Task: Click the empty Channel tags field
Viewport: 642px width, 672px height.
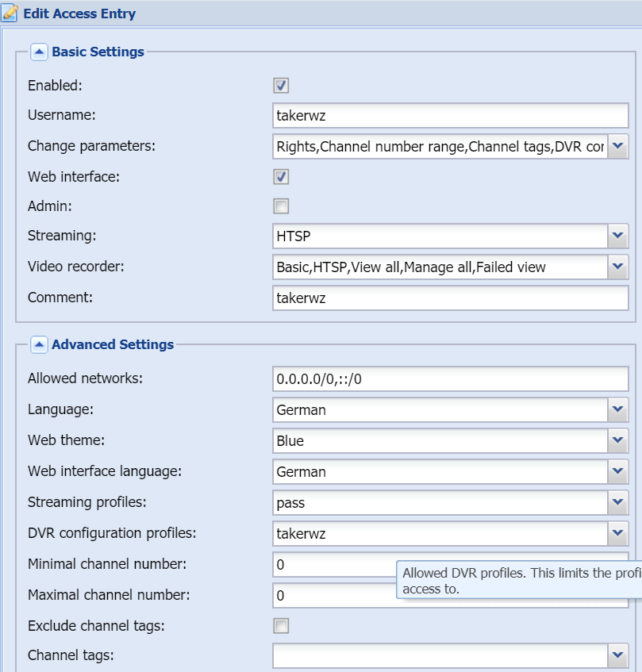Action: click(x=440, y=655)
